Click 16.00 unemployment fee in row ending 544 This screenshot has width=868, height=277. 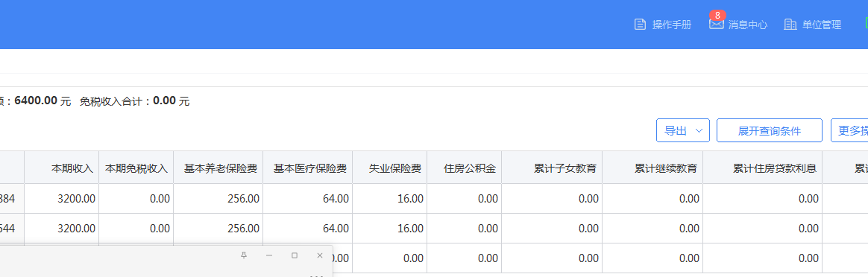(x=410, y=229)
